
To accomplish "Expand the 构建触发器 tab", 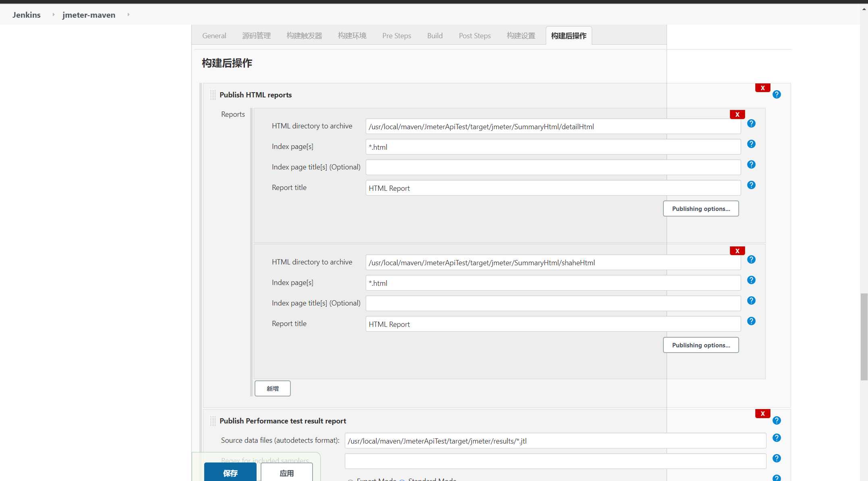I will point(305,35).
